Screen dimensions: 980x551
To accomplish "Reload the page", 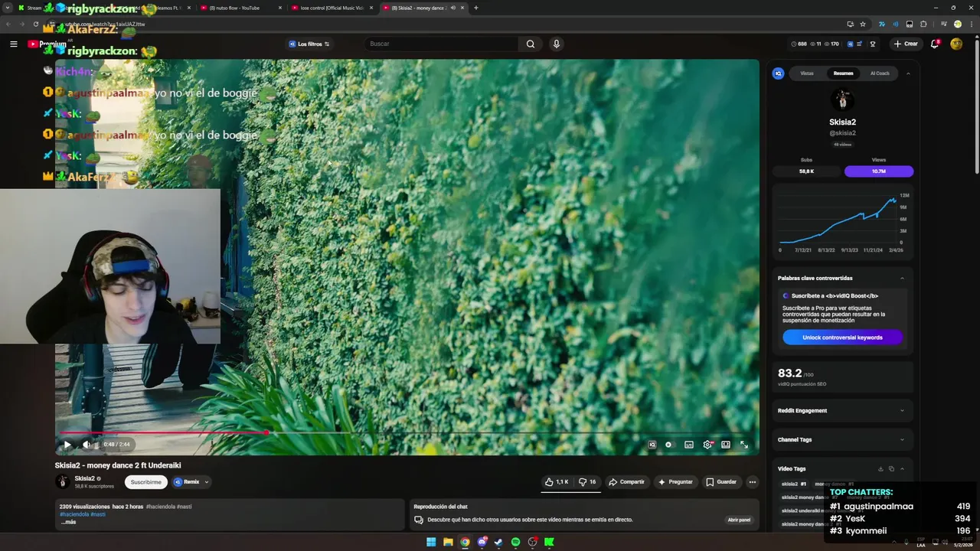I will coord(36,24).
